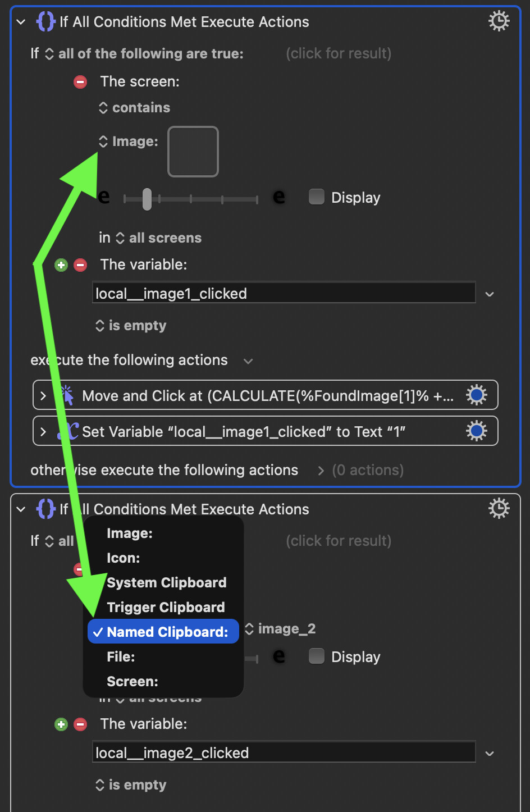Pick Trigger Clipboard in the popup menu
The image size is (530, 812).
166,608
